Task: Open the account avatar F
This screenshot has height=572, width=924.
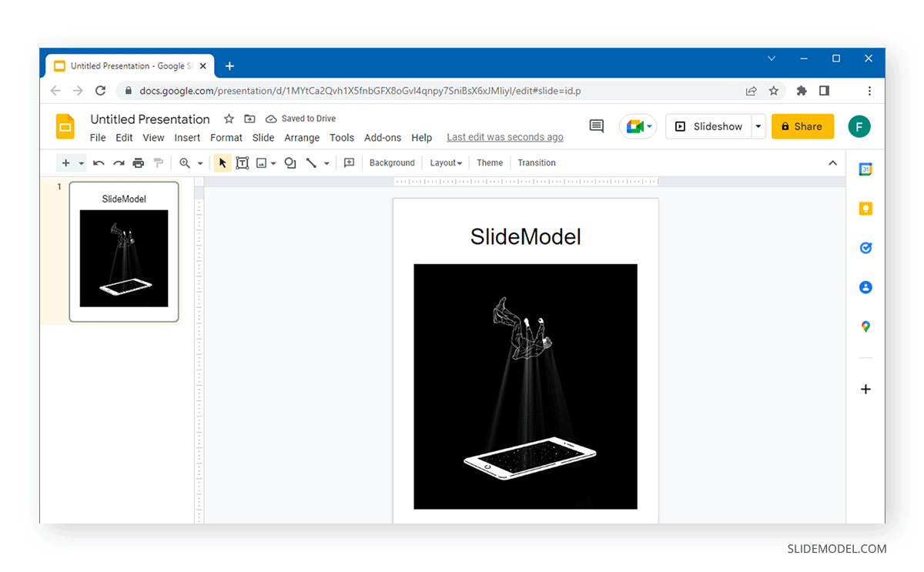Action: 859,126
